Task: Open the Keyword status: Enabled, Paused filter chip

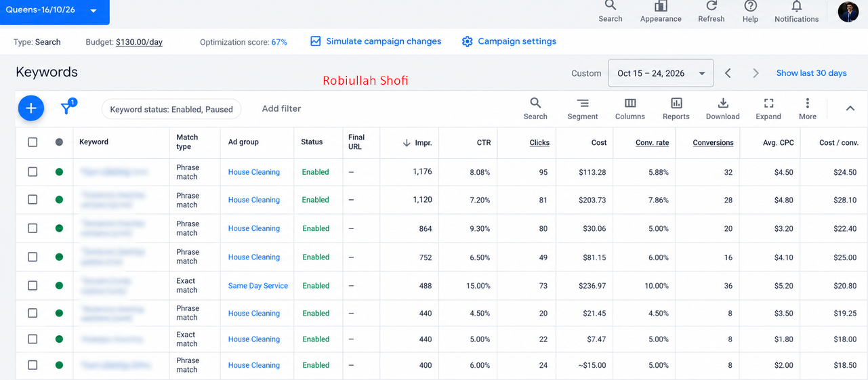Action: coord(171,108)
